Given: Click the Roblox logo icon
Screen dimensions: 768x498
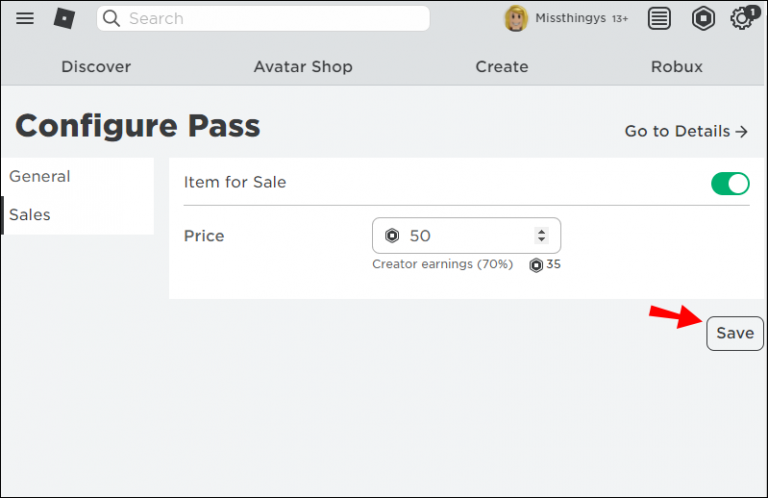Looking at the screenshot, I should pyautogui.click(x=64, y=18).
